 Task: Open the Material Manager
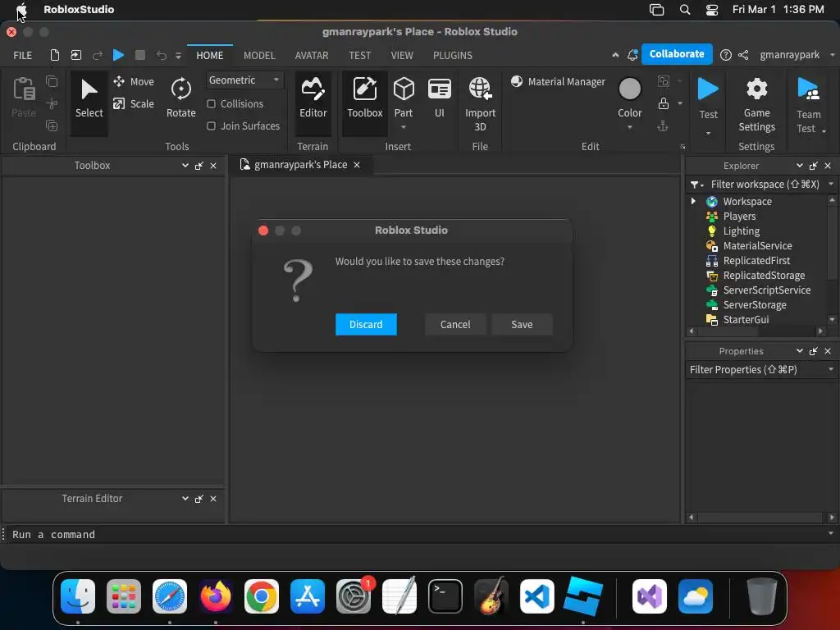point(558,81)
